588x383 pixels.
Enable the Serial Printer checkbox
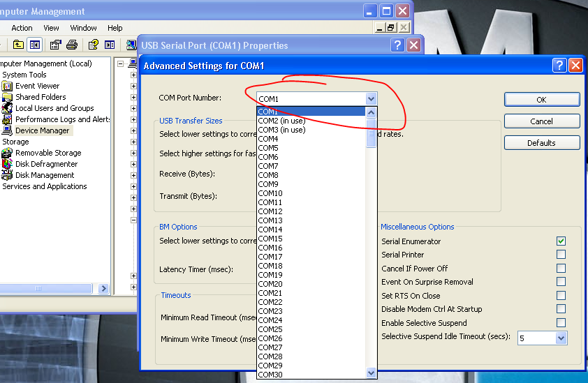[561, 255]
